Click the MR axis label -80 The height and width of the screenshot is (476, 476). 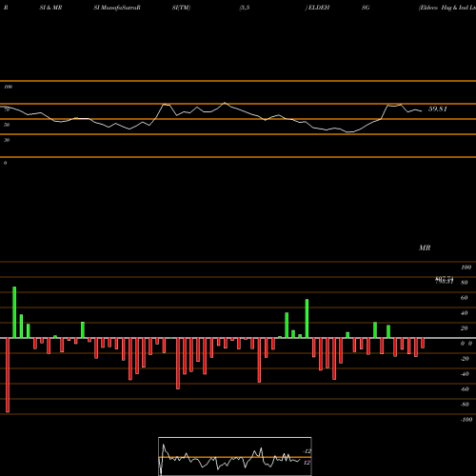point(465,405)
